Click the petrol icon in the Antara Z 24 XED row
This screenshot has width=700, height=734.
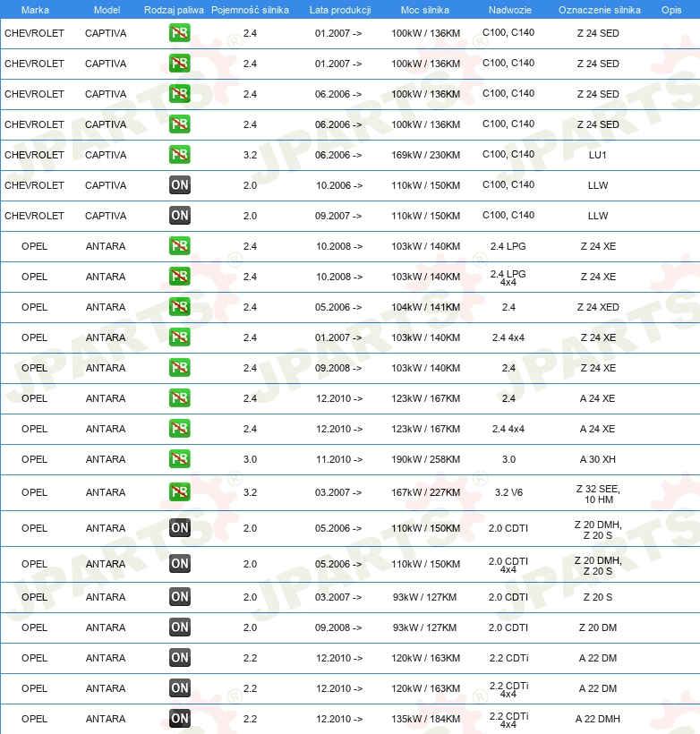[x=180, y=307]
